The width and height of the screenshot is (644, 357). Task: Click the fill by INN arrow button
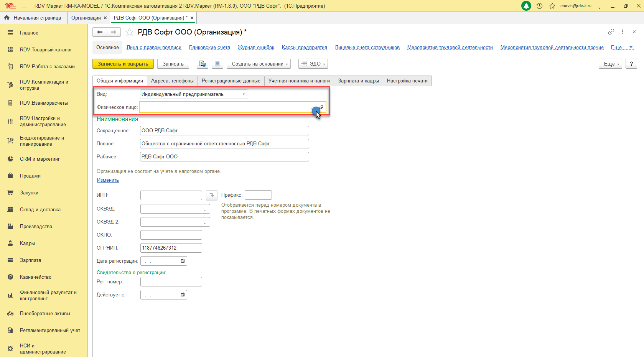point(212,196)
